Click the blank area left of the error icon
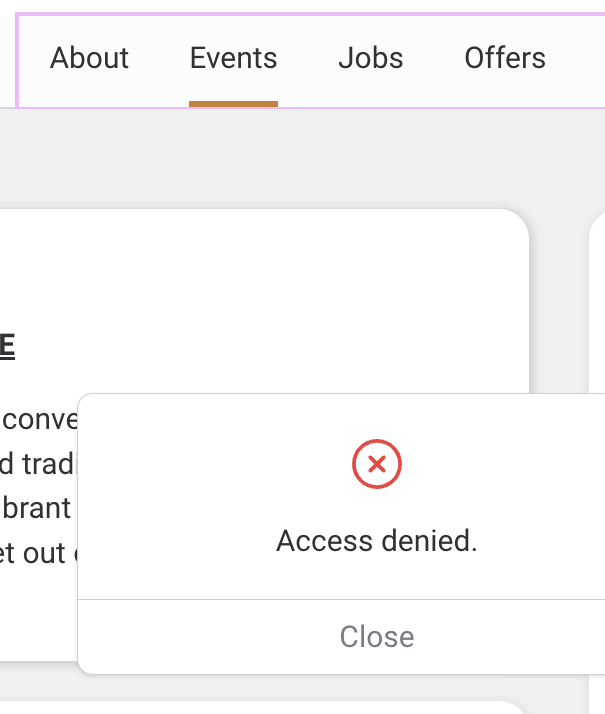Image resolution: width=605 pixels, height=714 pixels. [x=200, y=470]
